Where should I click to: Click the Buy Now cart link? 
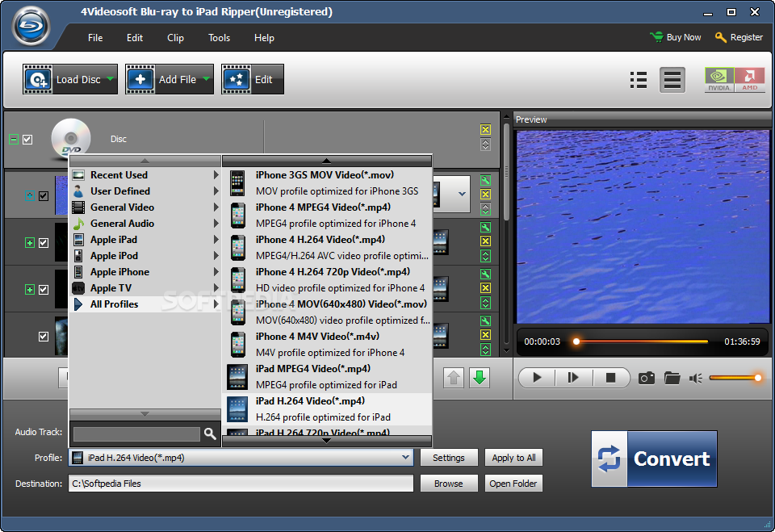(676, 37)
